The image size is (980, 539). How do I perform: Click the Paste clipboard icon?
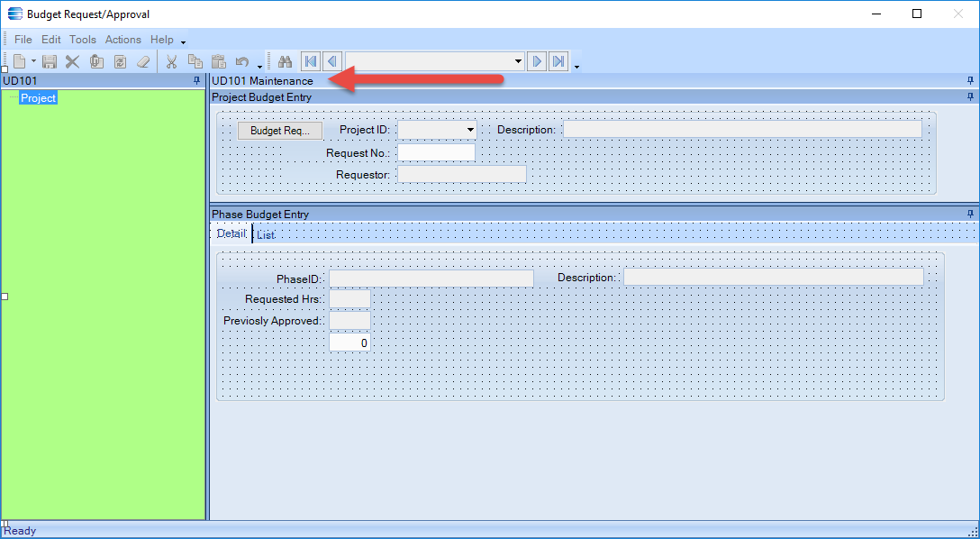(218, 61)
